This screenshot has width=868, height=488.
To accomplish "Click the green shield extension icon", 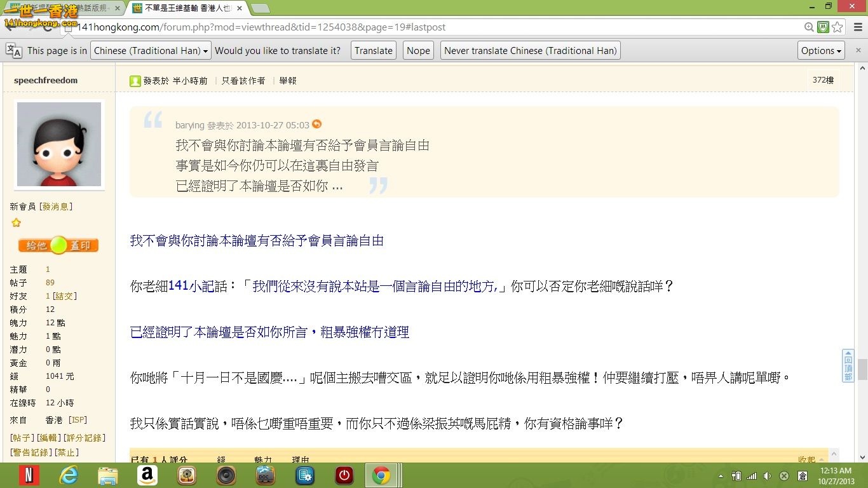I will click(823, 27).
